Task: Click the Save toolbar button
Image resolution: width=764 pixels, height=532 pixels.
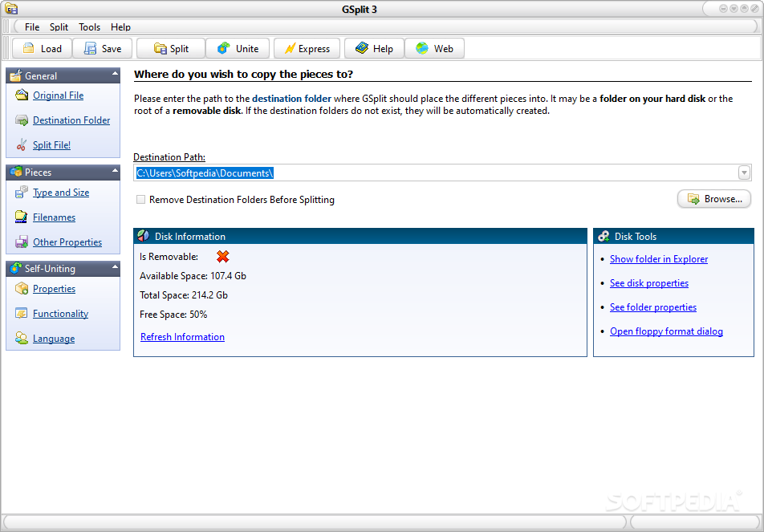Action: 103,49
